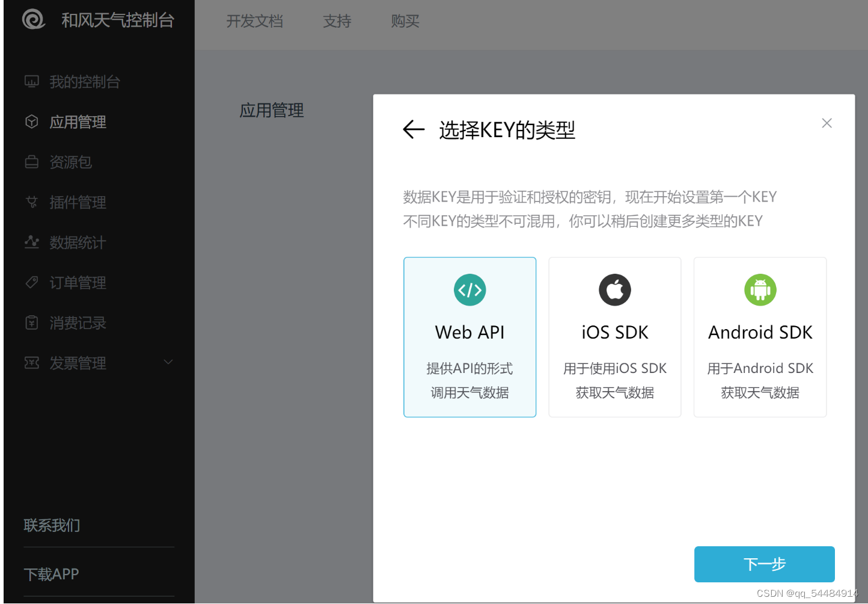Select the Android SDK card title
This screenshot has height=604, width=868.
pos(760,332)
